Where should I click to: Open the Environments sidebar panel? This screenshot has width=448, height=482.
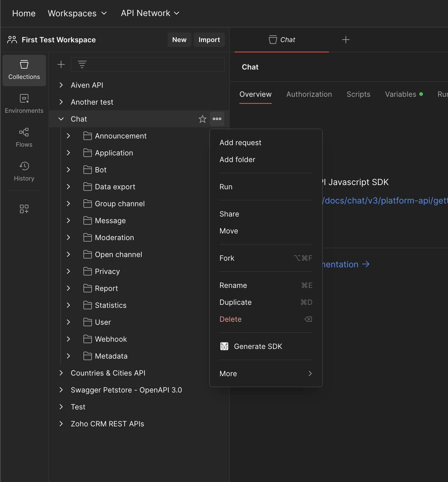click(x=24, y=104)
